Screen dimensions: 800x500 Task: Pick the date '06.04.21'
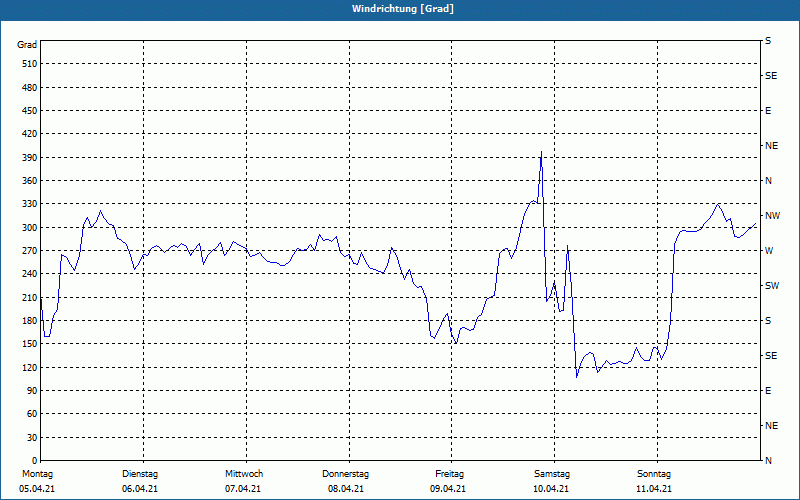click(140, 489)
